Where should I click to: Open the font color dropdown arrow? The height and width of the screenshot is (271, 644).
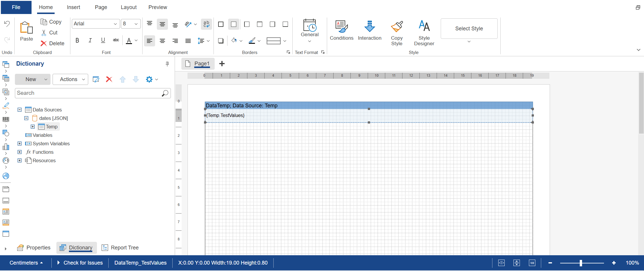click(x=136, y=41)
